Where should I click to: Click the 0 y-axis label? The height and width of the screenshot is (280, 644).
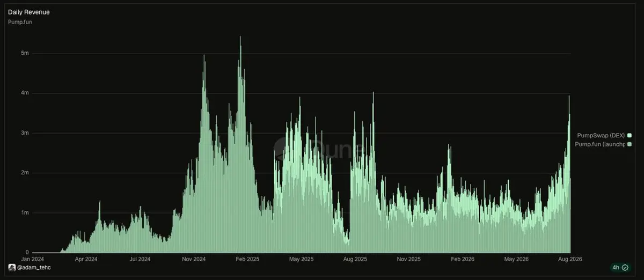27,252
